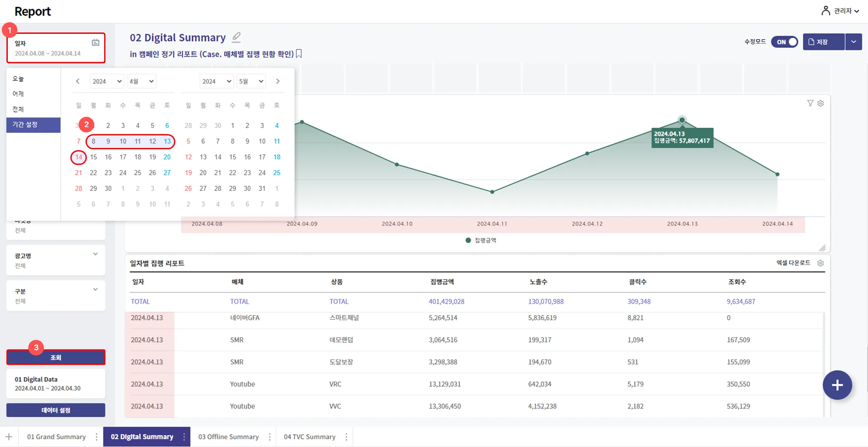This screenshot has height=447, width=868.
Task: Expand the 관리자 user menu
Action: click(841, 11)
